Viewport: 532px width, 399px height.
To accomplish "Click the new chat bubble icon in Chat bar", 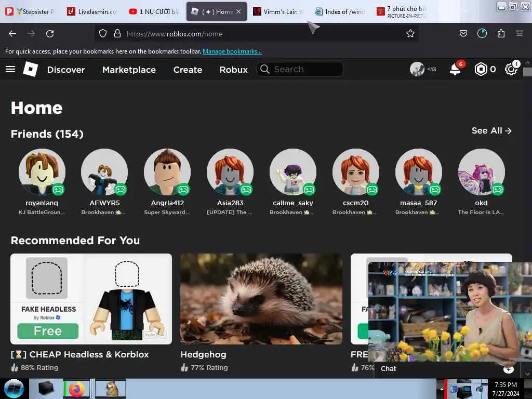I will (x=508, y=369).
